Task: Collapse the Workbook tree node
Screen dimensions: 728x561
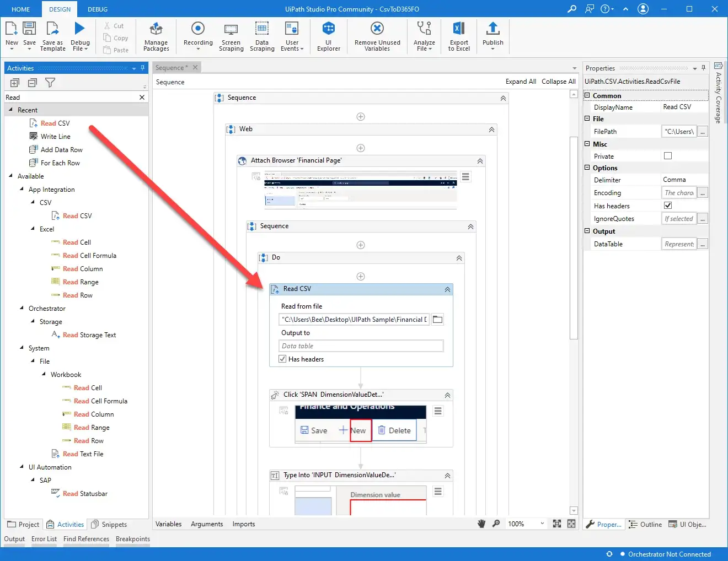Action: 44,374
